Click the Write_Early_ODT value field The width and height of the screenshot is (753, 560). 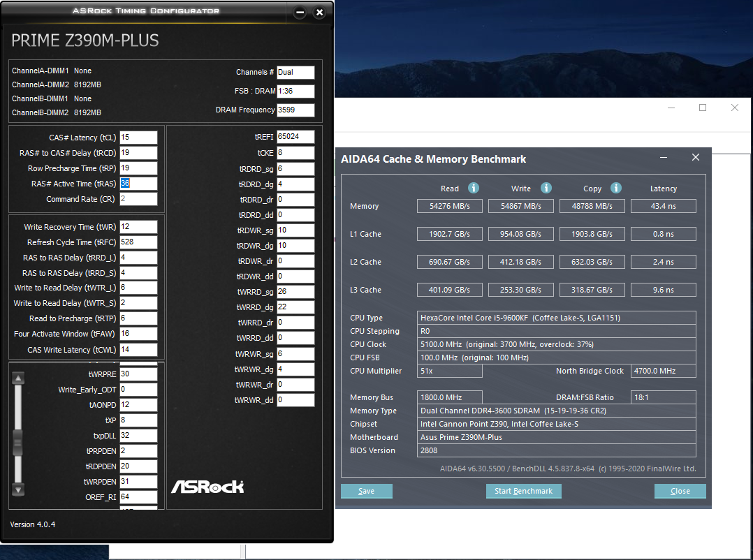point(138,389)
